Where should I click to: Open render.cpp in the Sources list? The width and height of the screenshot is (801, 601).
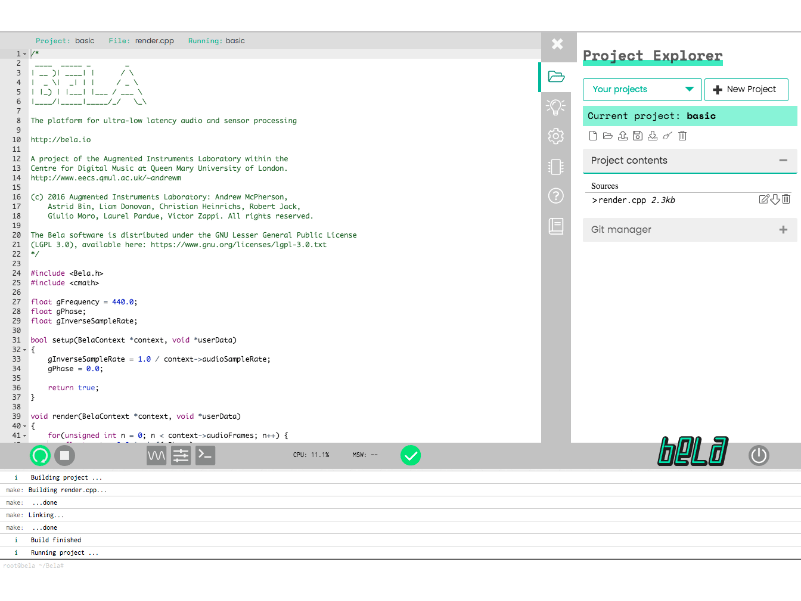coord(633,200)
